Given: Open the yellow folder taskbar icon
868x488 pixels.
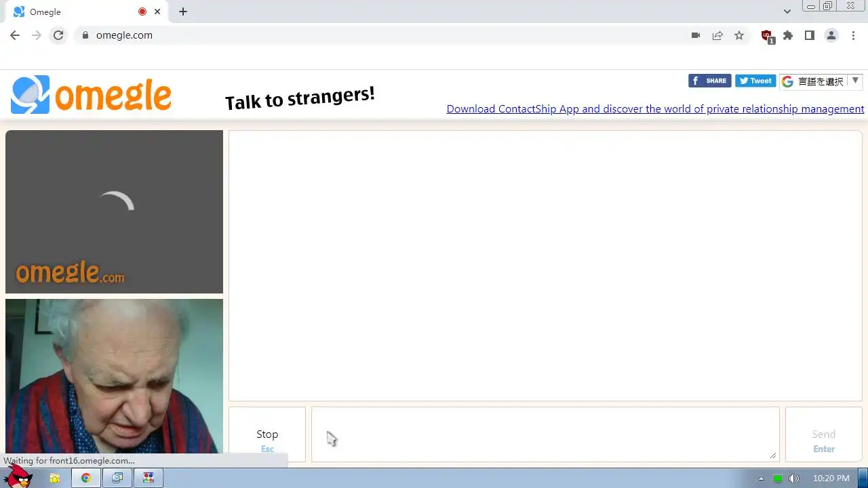Looking at the screenshot, I should pyautogui.click(x=55, y=478).
